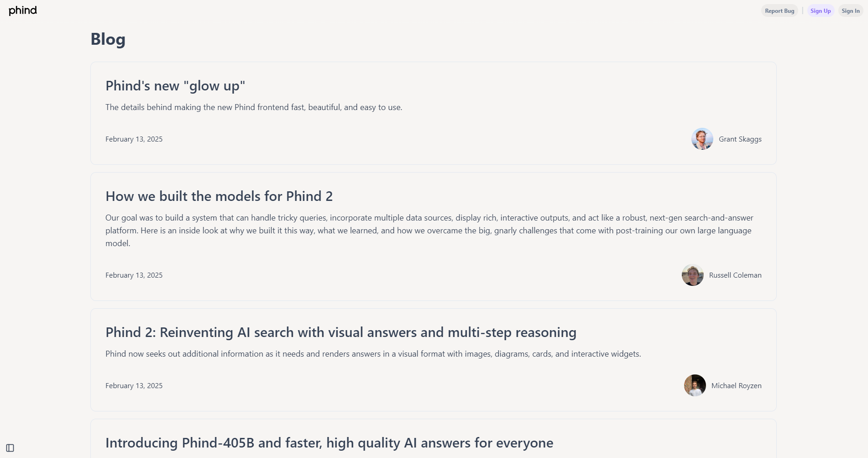Click the Michael Royzen author name
868x458 pixels.
click(736, 386)
